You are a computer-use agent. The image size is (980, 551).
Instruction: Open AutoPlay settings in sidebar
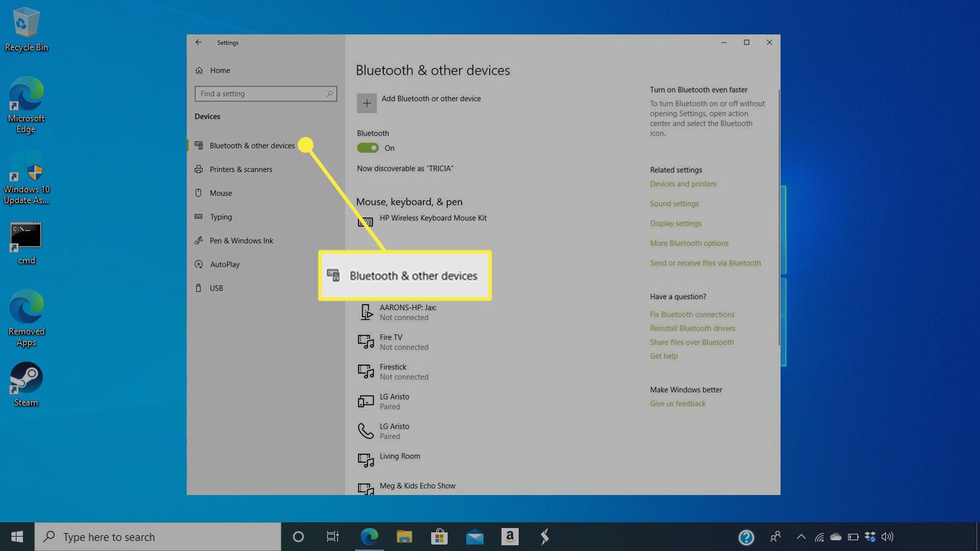[217, 264]
